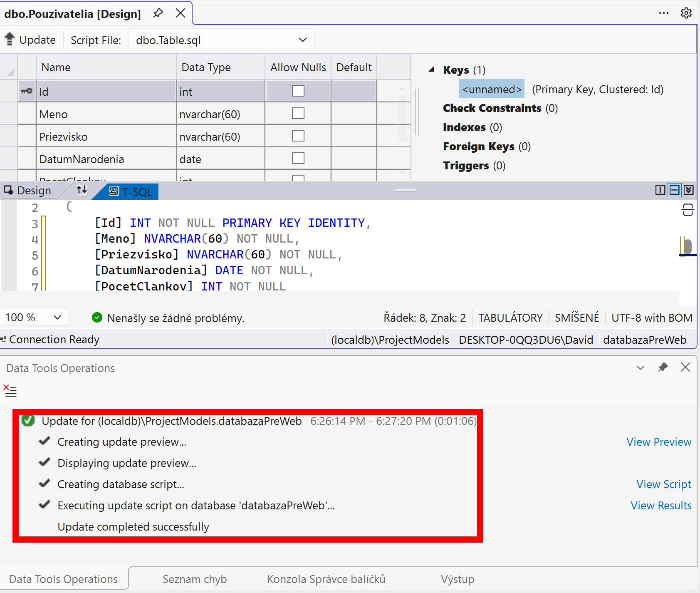The height and width of the screenshot is (593, 700).
Task: Click the pane splitter grip handle
Action: [x=405, y=191]
